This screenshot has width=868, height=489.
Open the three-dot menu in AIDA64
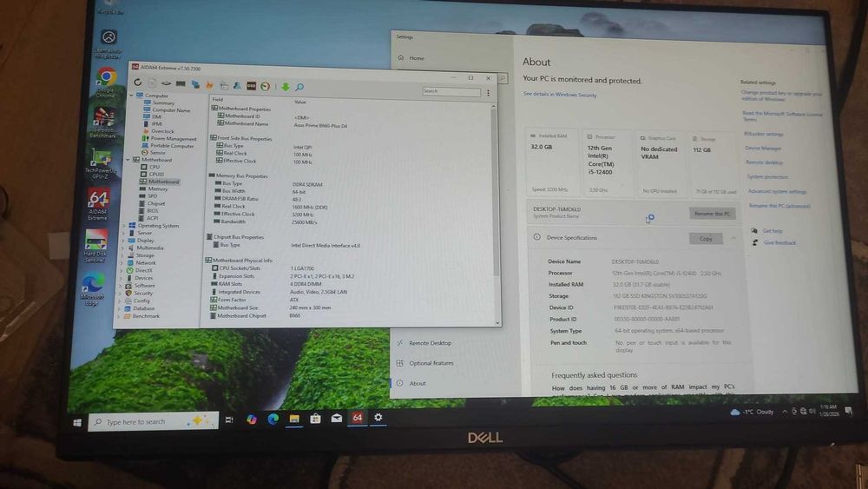pos(488,93)
